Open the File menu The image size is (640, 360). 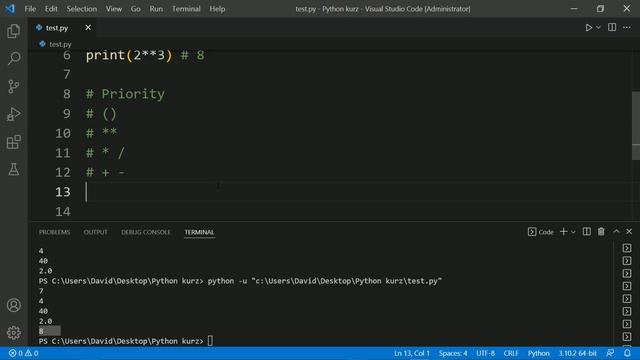point(30,9)
